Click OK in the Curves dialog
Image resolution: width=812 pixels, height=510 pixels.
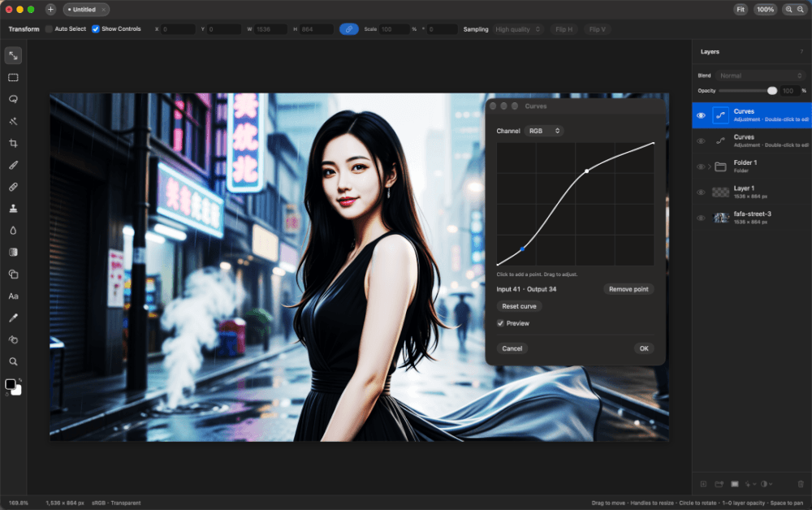pyautogui.click(x=644, y=348)
